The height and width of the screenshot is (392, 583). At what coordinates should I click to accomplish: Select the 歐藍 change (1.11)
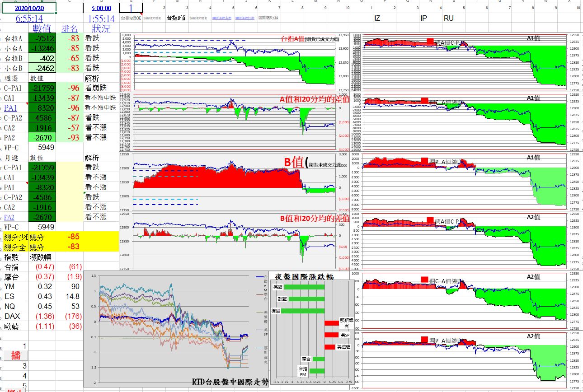pos(42,326)
